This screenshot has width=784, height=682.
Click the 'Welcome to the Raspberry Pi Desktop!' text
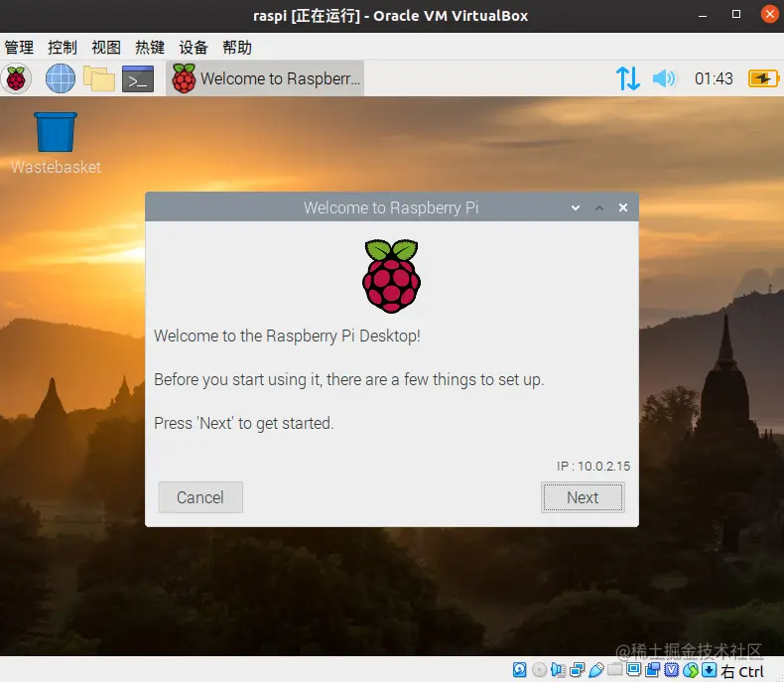click(287, 336)
